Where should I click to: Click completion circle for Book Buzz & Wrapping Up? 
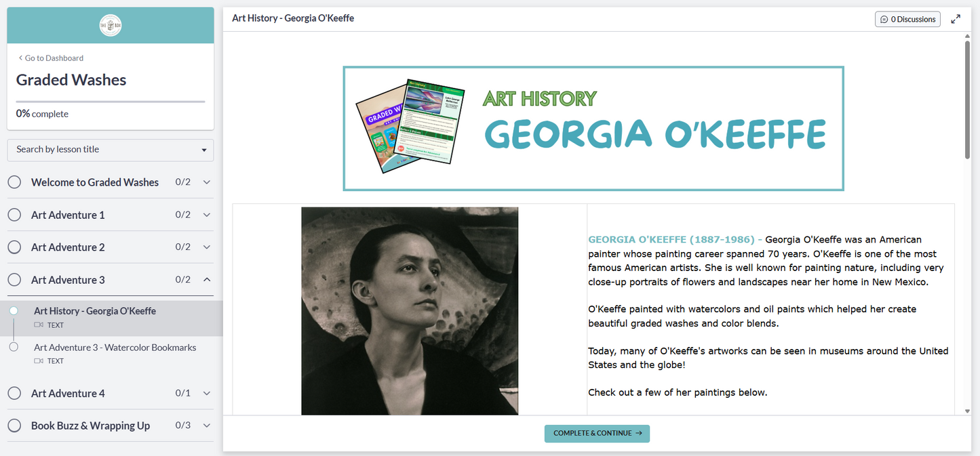[14, 425]
